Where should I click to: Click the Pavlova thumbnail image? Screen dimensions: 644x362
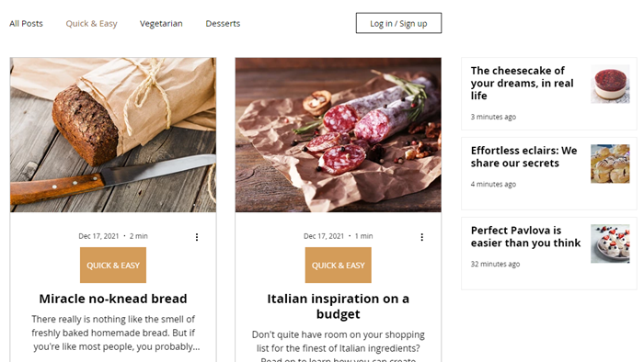(610, 243)
